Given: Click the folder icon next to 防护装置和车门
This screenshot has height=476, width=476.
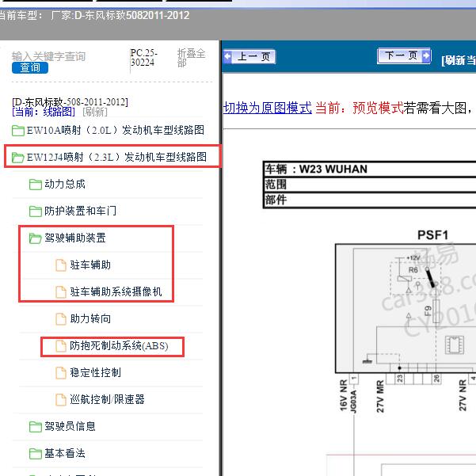Looking at the screenshot, I should 35,211.
